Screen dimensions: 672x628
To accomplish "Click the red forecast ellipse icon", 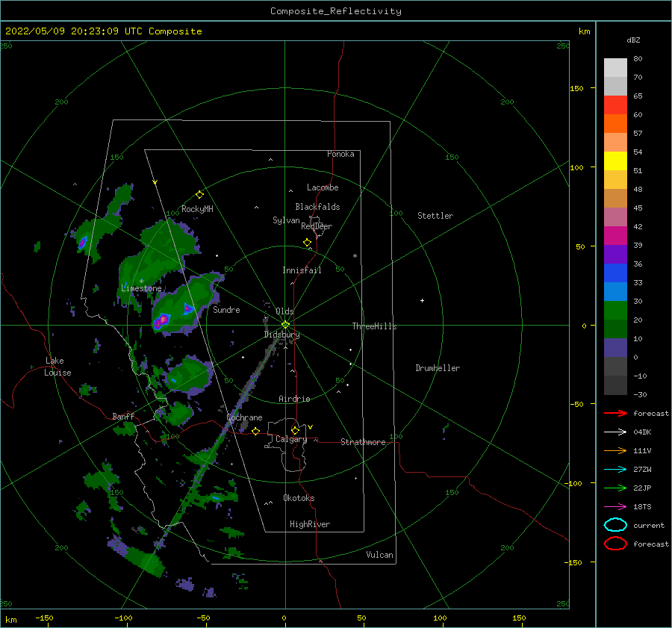I will 615,544.
